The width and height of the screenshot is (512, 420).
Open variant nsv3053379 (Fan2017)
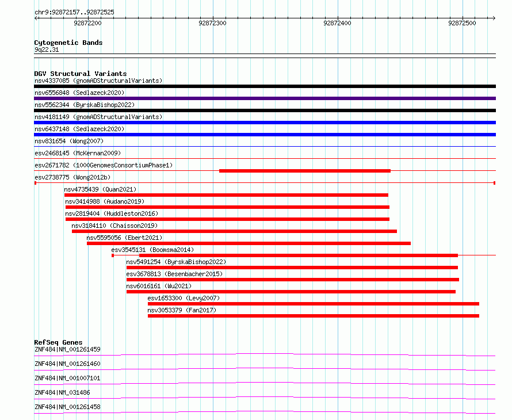182,310
